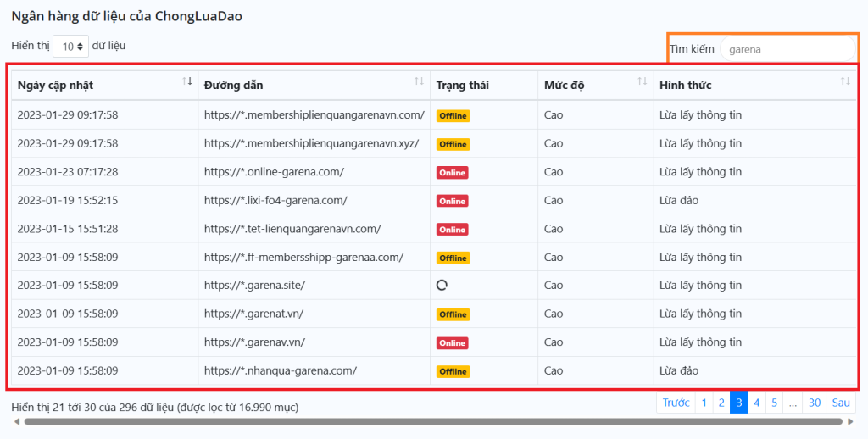Select URL https://*.tet-lienquangarenavn.com/
This screenshot has width=868, height=439.
pos(292,229)
